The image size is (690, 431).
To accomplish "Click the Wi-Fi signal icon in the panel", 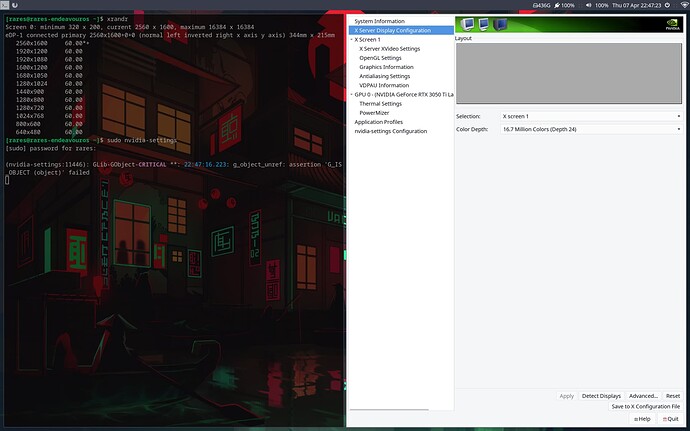I will (685, 5).
